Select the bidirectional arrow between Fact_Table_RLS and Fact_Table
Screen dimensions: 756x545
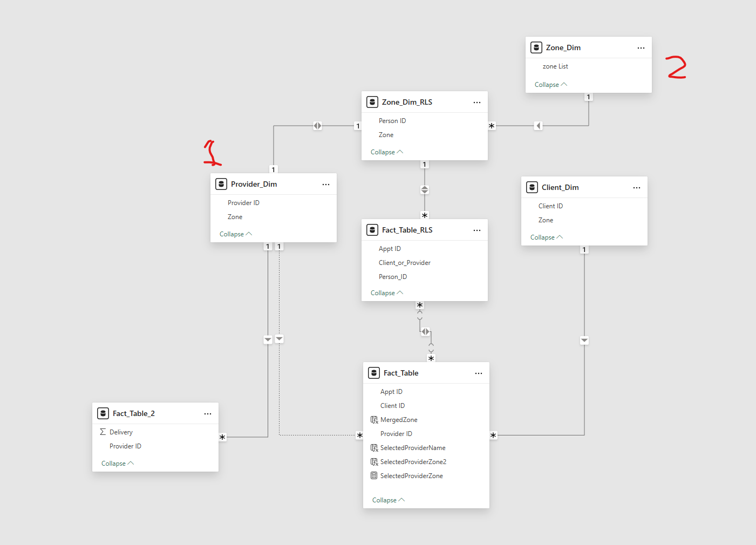[426, 332]
